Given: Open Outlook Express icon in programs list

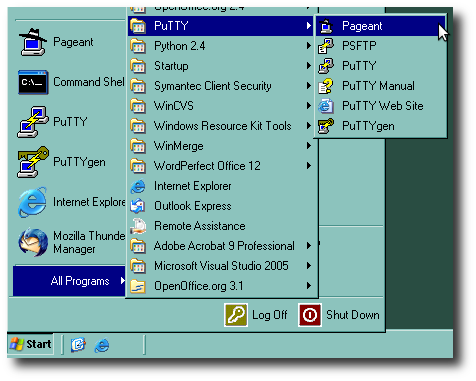Looking at the screenshot, I should click(138, 206).
